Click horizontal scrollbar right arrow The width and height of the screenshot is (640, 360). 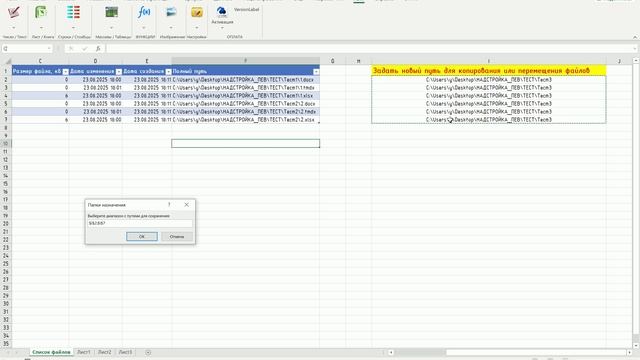coord(629,352)
